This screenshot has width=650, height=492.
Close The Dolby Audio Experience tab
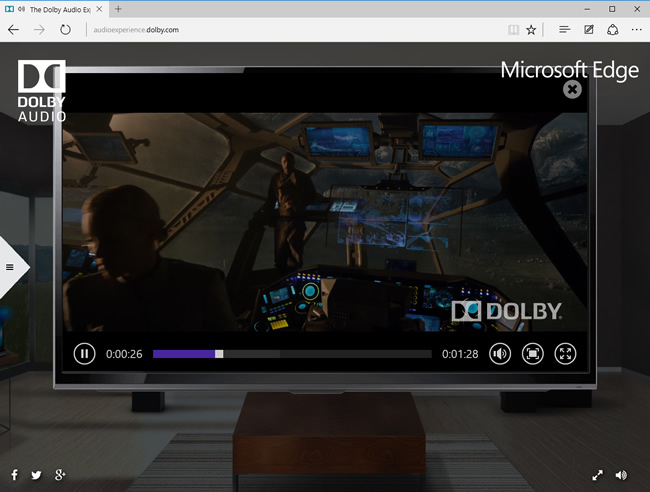pyautogui.click(x=99, y=9)
